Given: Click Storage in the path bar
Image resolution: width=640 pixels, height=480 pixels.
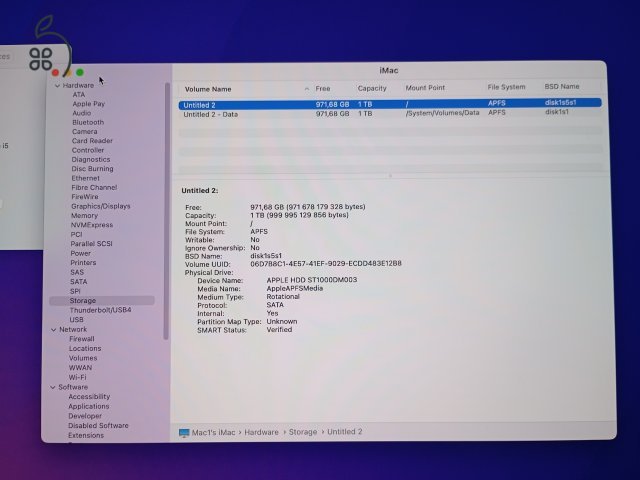Looking at the screenshot, I should 303,432.
